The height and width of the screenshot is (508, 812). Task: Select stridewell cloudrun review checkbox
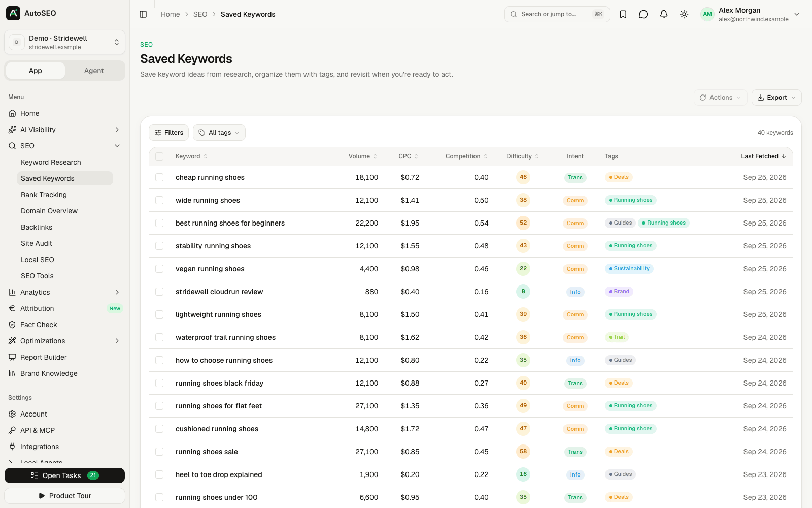coord(159,292)
